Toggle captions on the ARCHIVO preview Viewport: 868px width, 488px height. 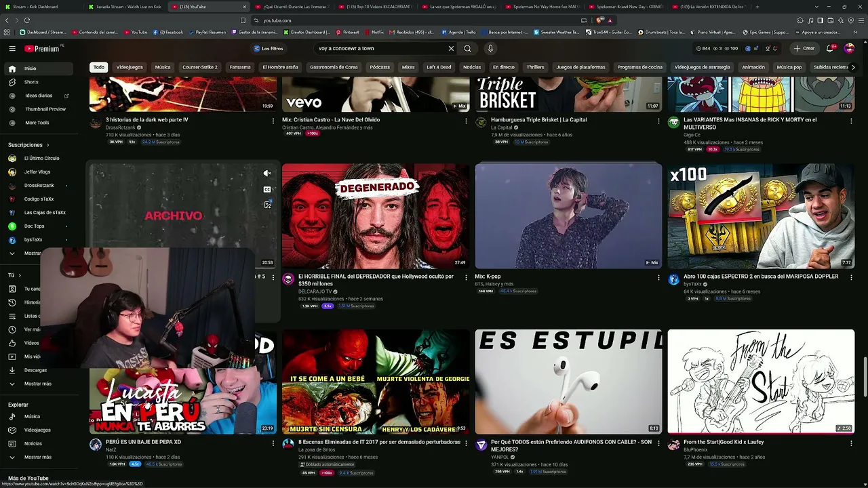click(x=267, y=189)
